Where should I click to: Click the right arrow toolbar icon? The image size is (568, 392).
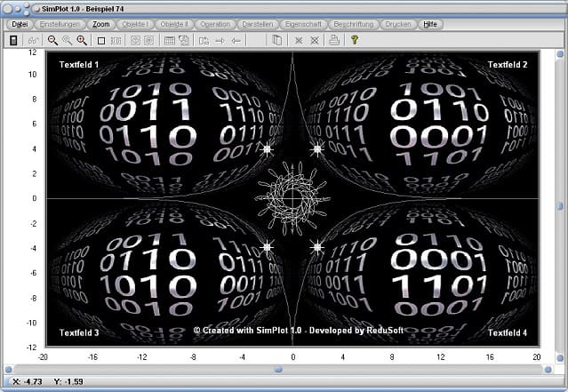click(220, 41)
